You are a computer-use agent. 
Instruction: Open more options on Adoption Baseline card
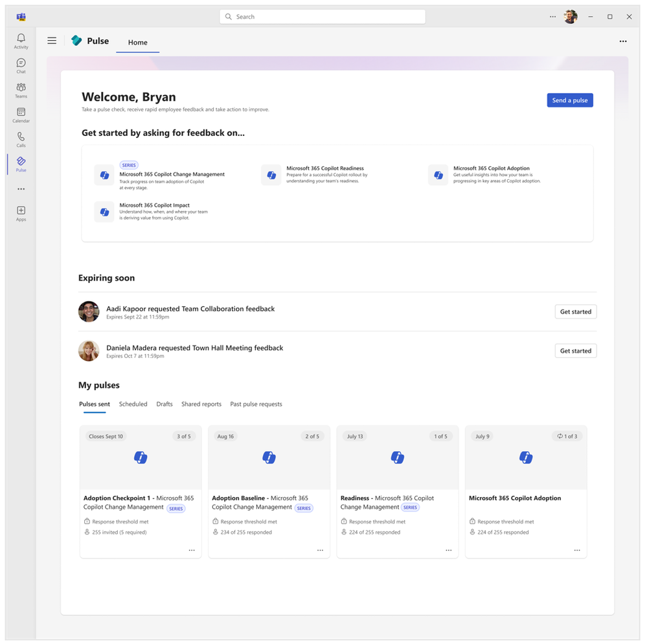click(x=320, y=550)
